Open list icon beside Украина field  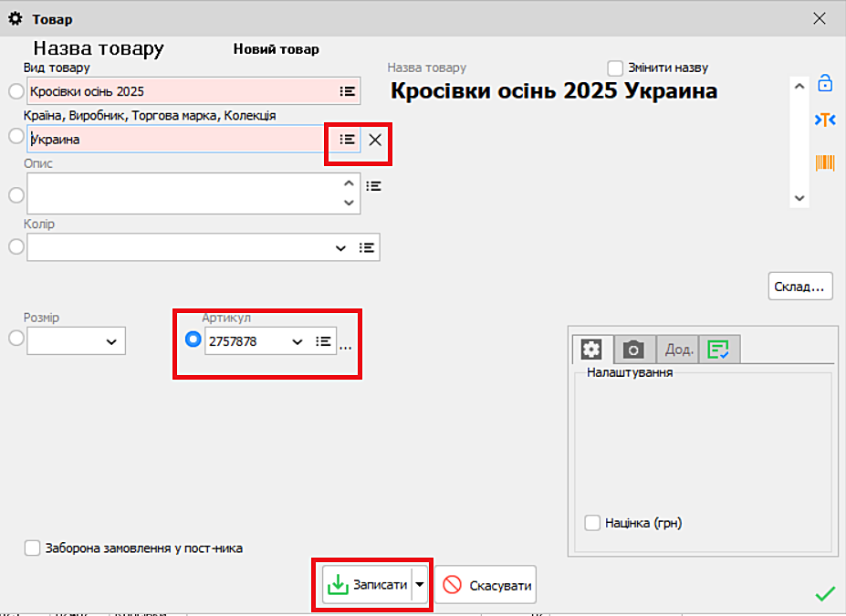click(347, 140)
